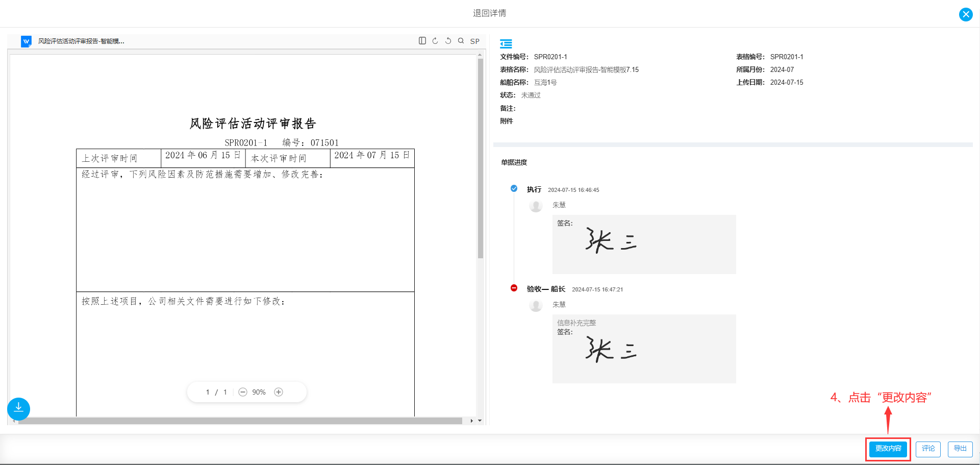Image resolution: width=980 pixels, height=465 pixels.
Task: Click the status value 未通过
Action: 531,95
